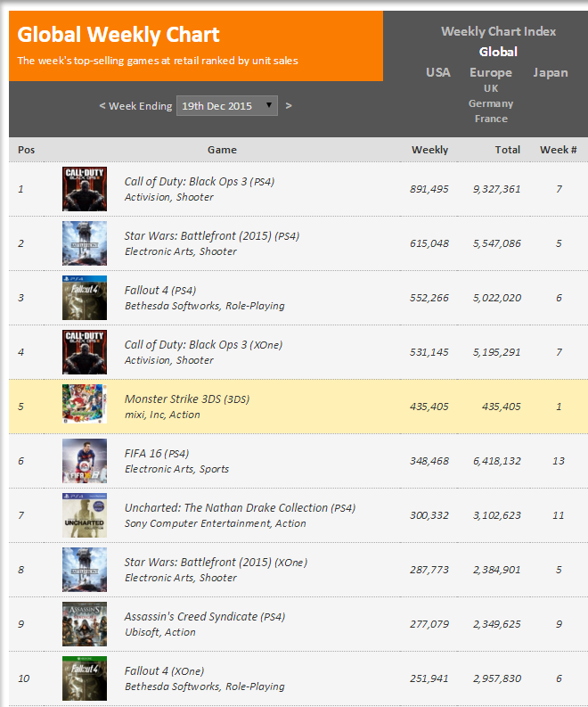Click weekly sales value 277,079
588x707 pixels.
coord(429,624)
